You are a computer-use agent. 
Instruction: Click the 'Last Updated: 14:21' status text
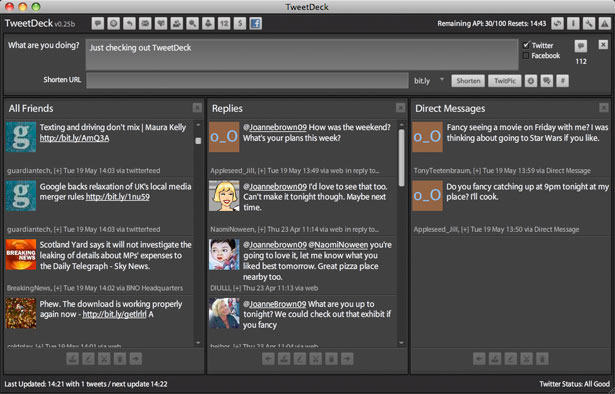tap(33, 384)
